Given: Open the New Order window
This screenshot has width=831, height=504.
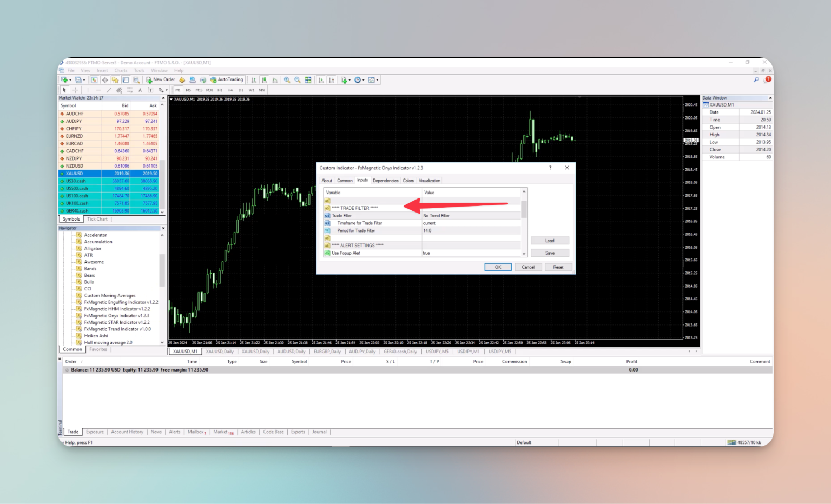Looking at the screenshot, I should pyautogui.click(x=161, y=79).
